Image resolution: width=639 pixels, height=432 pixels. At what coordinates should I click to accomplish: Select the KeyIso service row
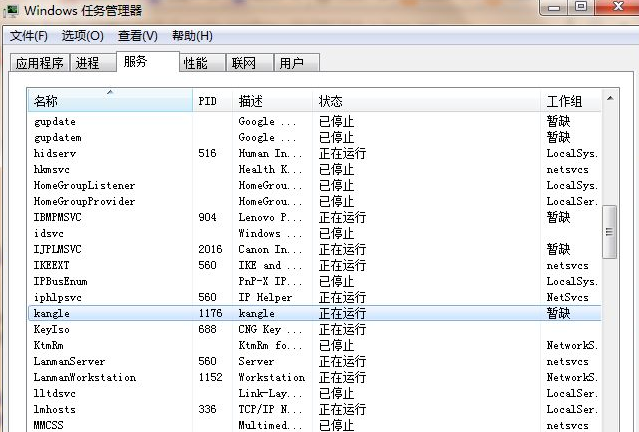click(315, 329)
